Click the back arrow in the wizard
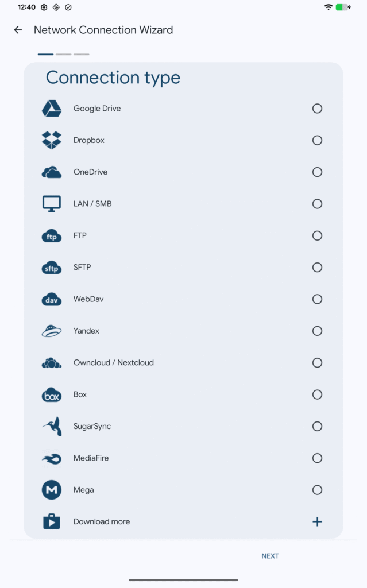 (x=18, y=29)
